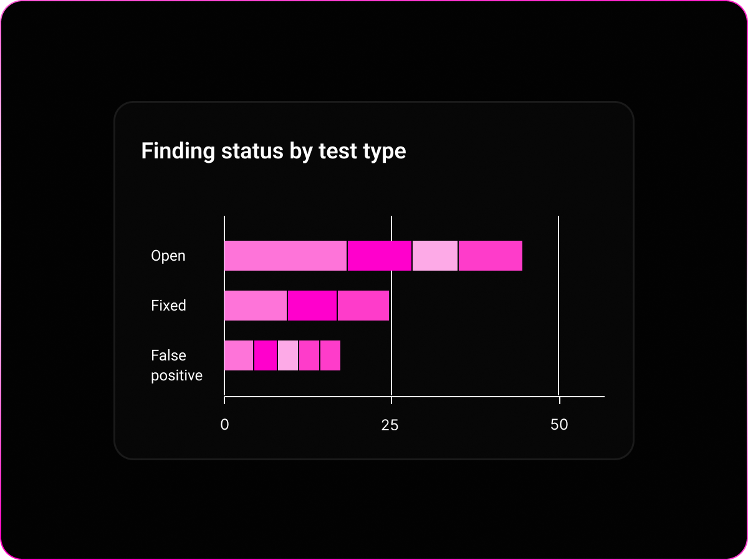The width and height of the screenshot is (748, 560).
Task: Select the middle segment of the Fixed bar
Action: pyautogui.click(x=312, y=306)
